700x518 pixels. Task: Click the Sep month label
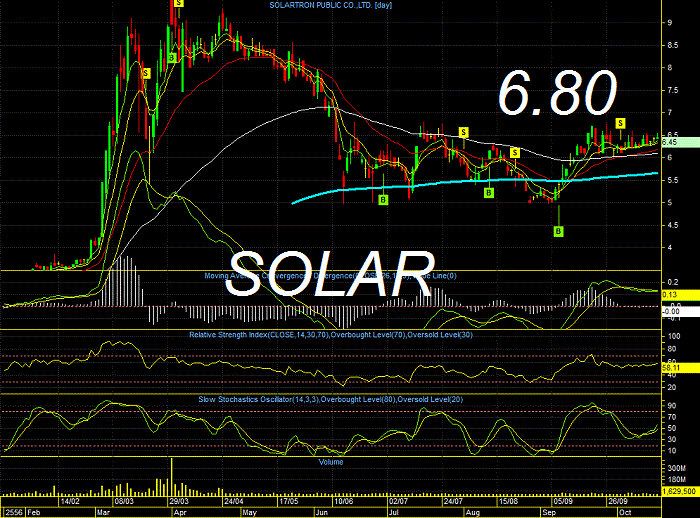549,513
